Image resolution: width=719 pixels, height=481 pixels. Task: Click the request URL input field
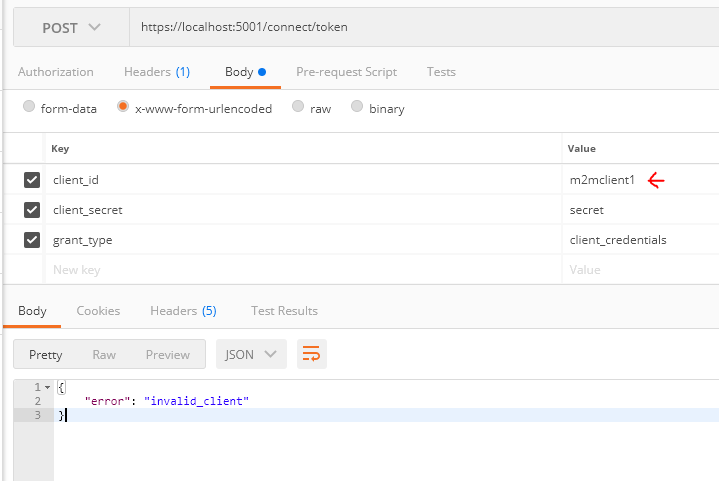pos(420,28)
